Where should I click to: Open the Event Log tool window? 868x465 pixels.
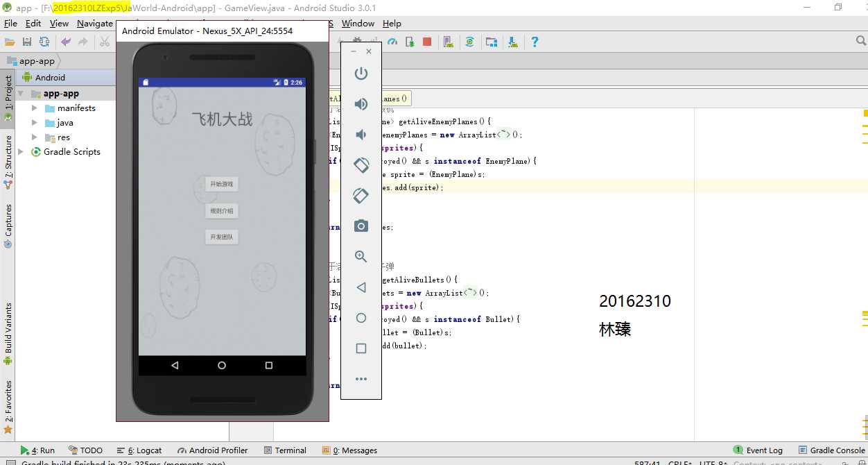tap(758, 450)
